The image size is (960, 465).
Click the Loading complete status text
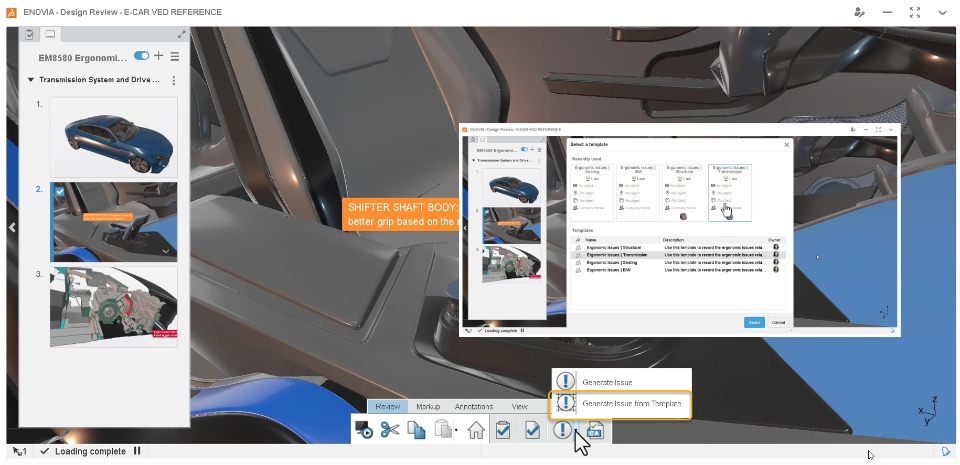click(90, 452)
